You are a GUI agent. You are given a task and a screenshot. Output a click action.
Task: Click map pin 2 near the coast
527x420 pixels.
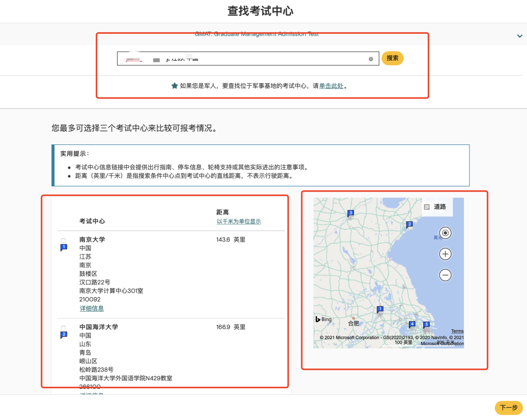[x=409, y=224]
